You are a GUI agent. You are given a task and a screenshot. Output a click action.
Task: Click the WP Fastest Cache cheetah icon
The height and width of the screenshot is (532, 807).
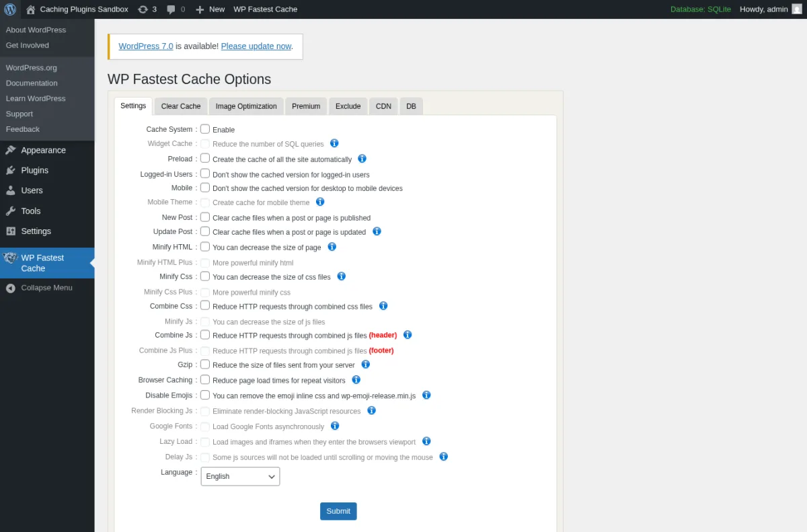coord(10,258)
